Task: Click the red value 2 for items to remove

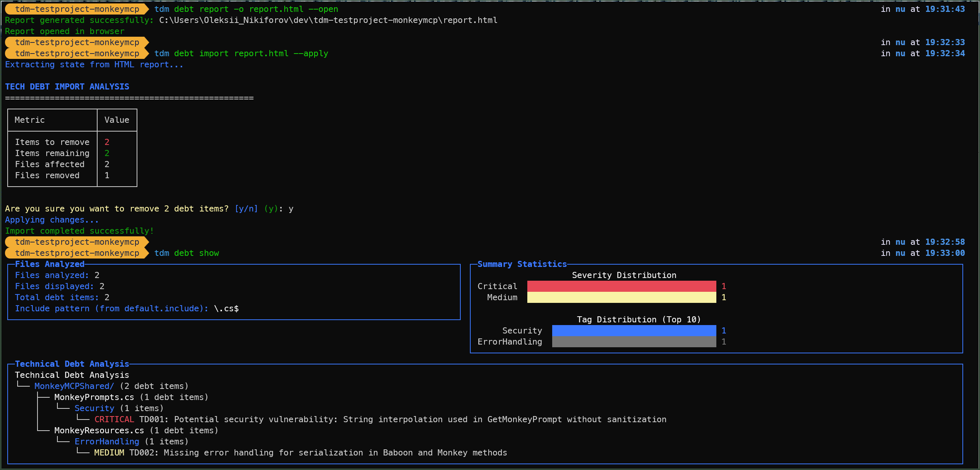Action: (x=107, y=142)
